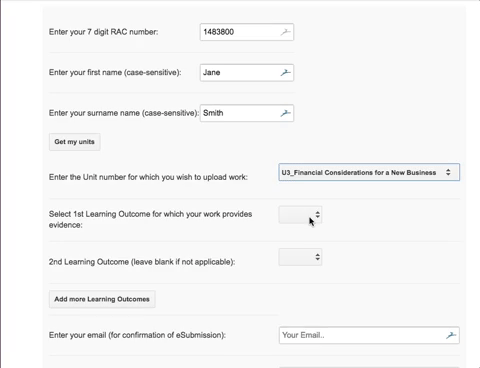Click Add more Learning Outcomes button
480x368 pixels.
(102, 299)
